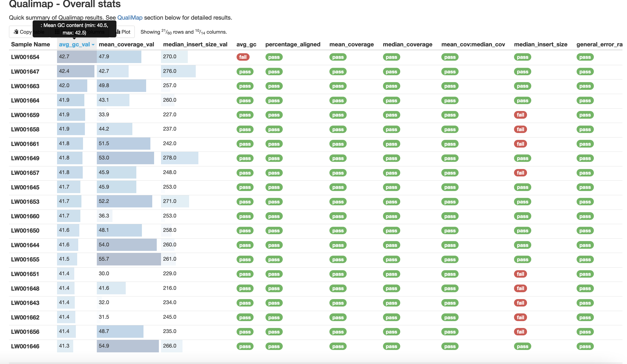Click median insert size value 227.0 for LW001659
Image resolution: width=627 pixels, height=364 pixels.
tap(169, 114)
